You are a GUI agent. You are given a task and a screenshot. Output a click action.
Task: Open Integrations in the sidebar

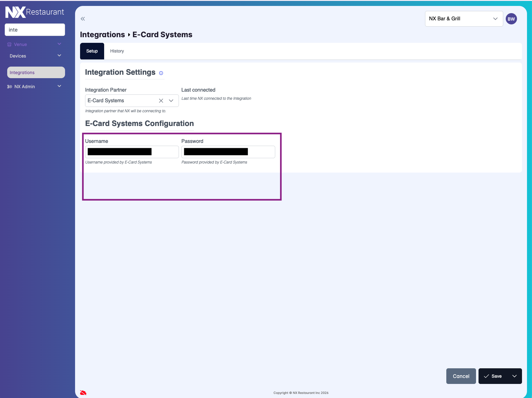pyautogui.click(x=36, y=73)
